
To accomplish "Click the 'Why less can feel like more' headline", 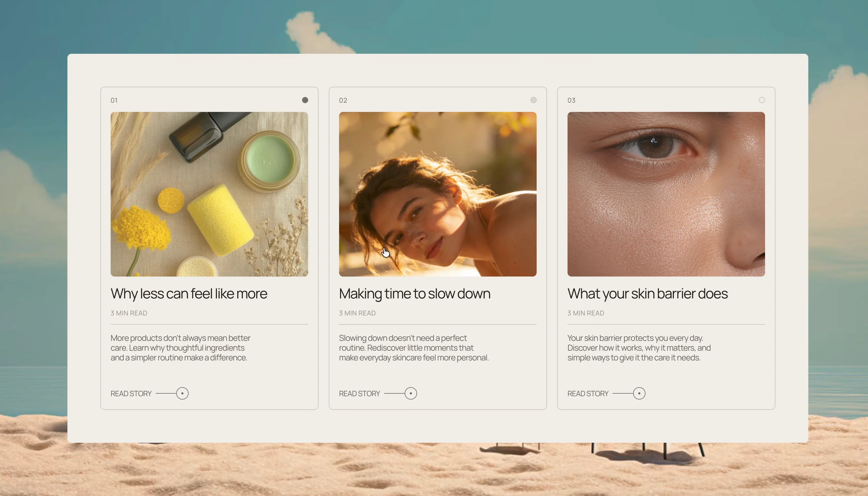I will [189, 294].
